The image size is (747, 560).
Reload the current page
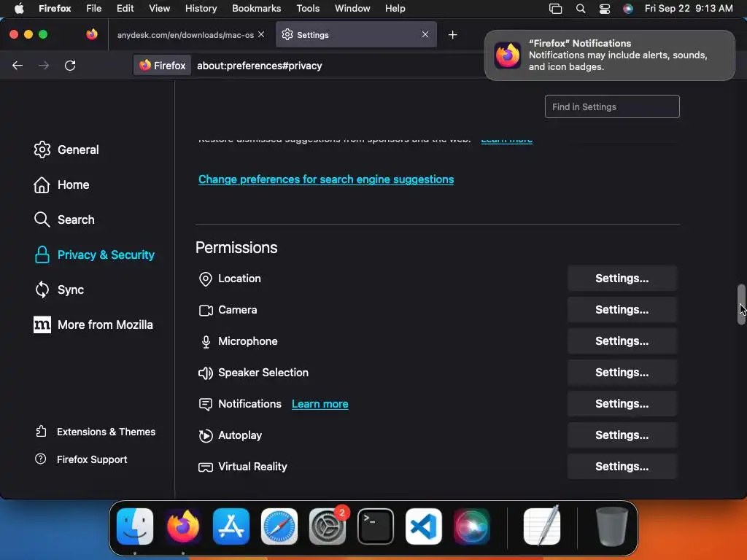click(x=70, y=66)
